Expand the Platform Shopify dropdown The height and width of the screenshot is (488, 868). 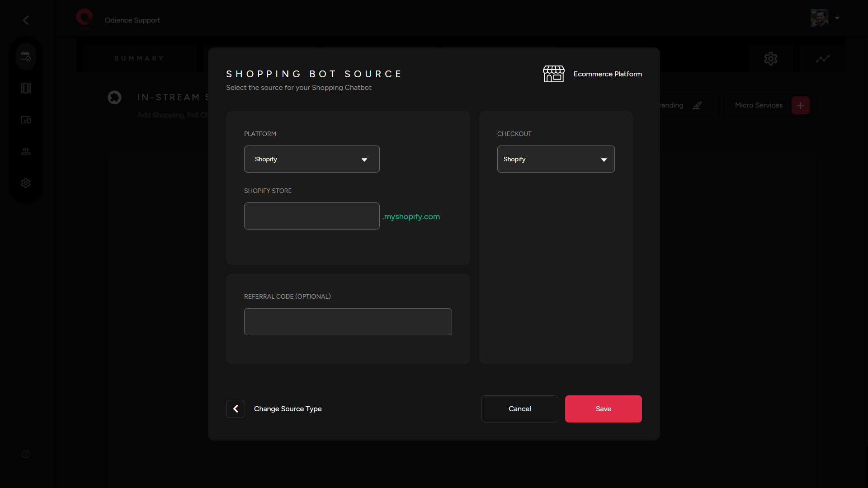point(311,159)
